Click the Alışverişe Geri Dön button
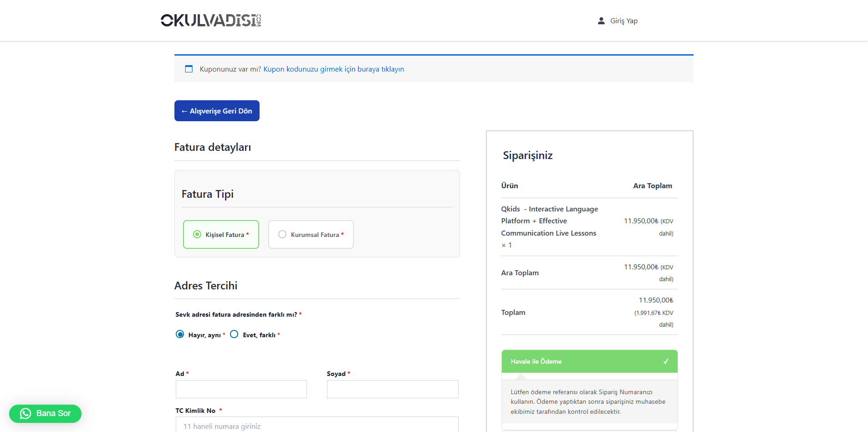 (217, 111)
